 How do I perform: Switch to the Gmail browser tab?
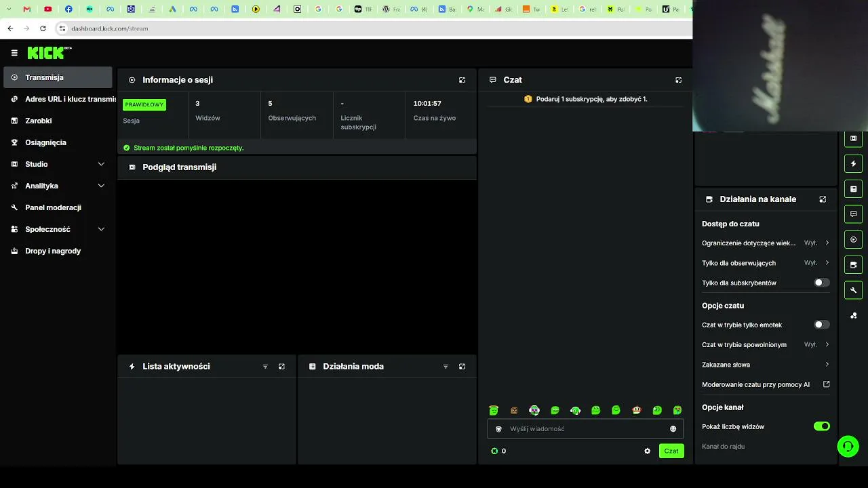pos(27,9)
